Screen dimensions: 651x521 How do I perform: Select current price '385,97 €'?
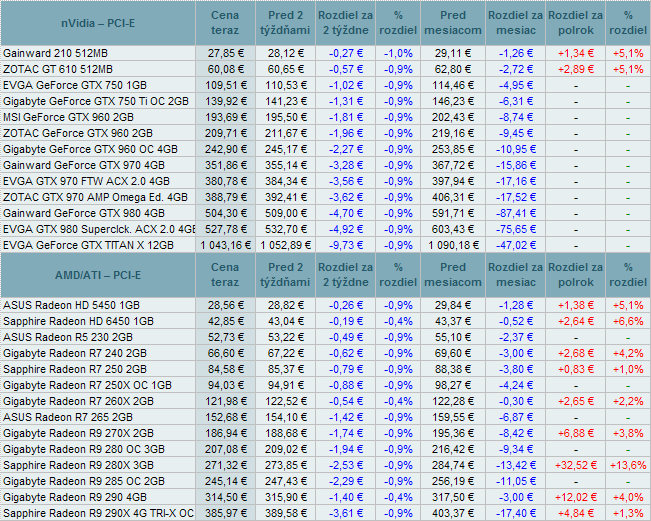pos(226,513)
